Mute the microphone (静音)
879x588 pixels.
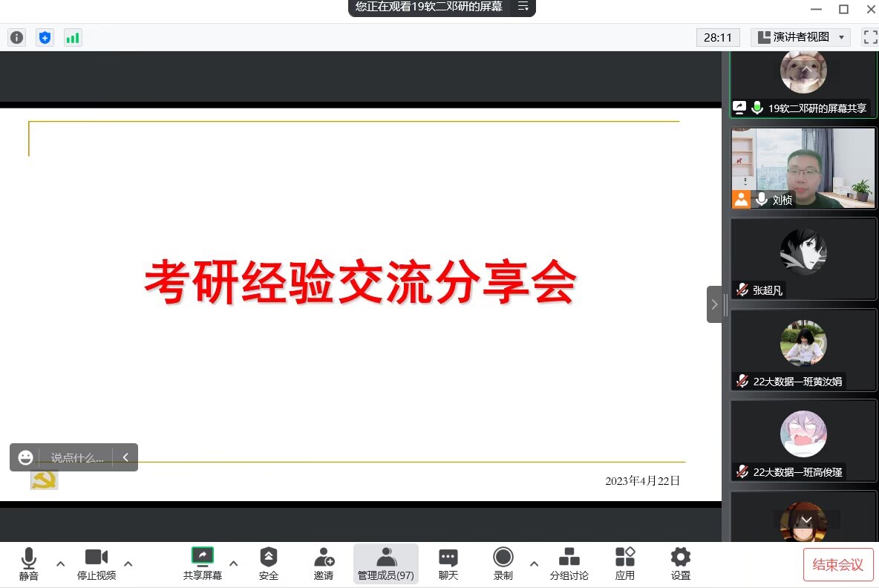29,563
